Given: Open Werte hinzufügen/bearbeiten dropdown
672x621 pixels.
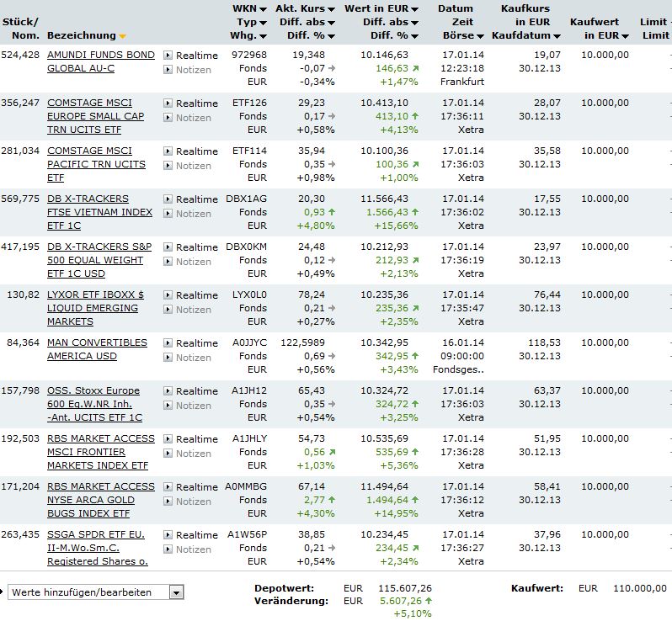Looking at the screenshot, I should 176,592.
